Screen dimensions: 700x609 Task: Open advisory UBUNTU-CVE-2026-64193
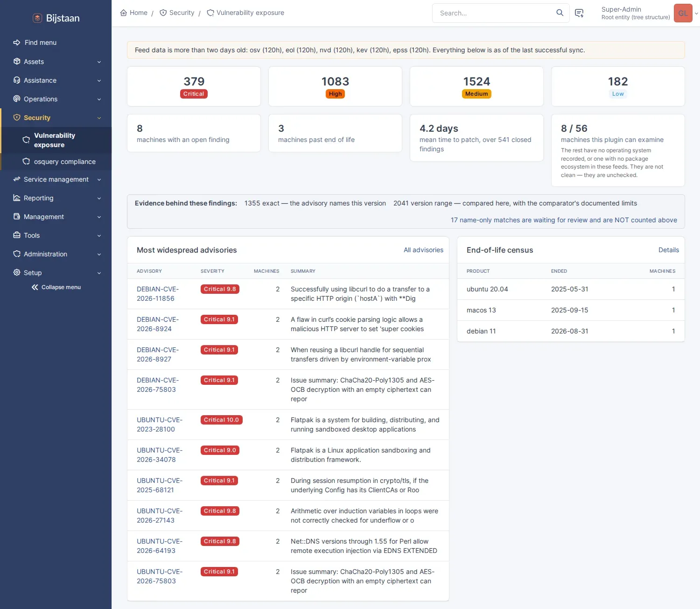pyautogui.click(x=160, y=546)
